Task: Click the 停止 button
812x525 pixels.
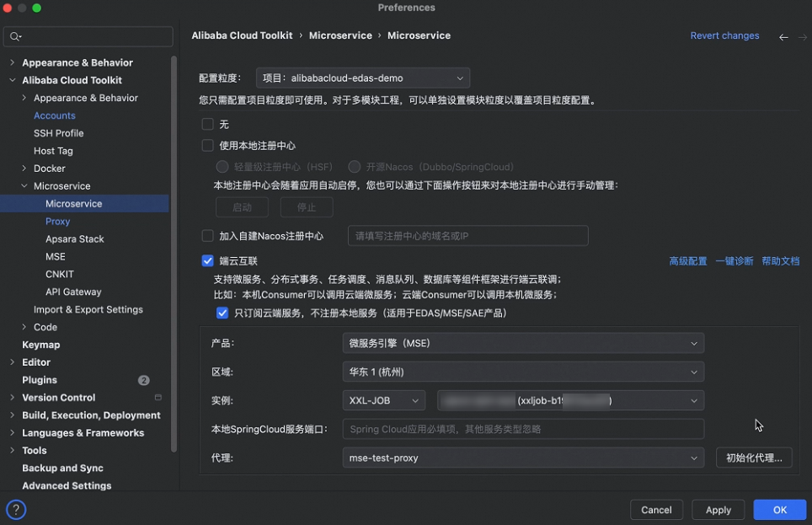Action: click(x=307, y=207)
